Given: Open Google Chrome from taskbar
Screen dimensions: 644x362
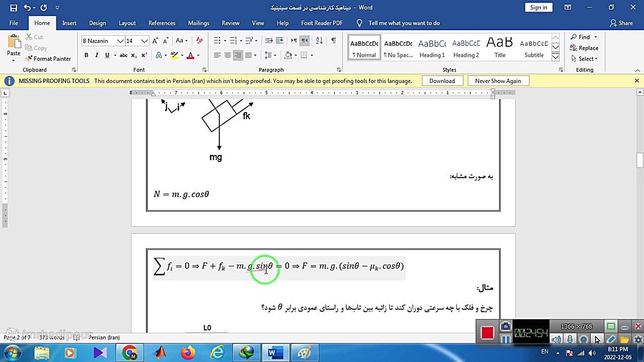Looking at the screenshot, I should (130, 353).
